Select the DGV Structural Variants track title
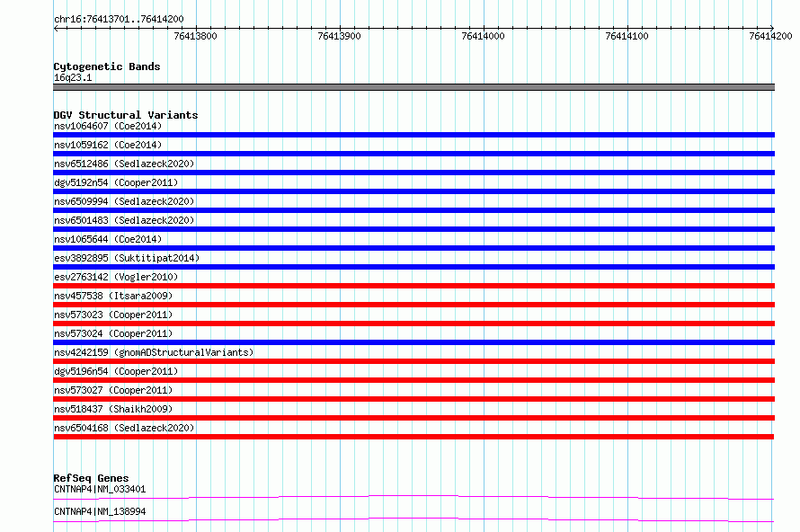Viewport: 800px width, 532px height. [x=126, y=115]
